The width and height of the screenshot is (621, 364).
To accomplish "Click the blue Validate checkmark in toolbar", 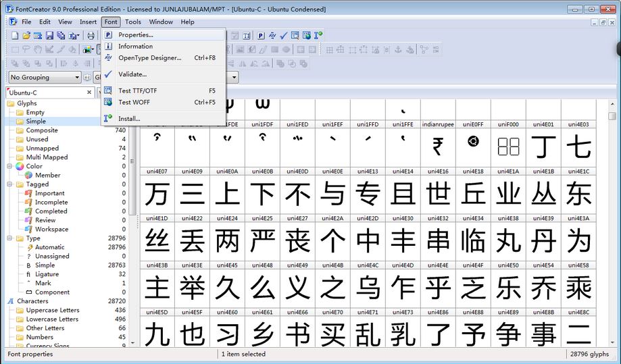I will click(284, 36).
